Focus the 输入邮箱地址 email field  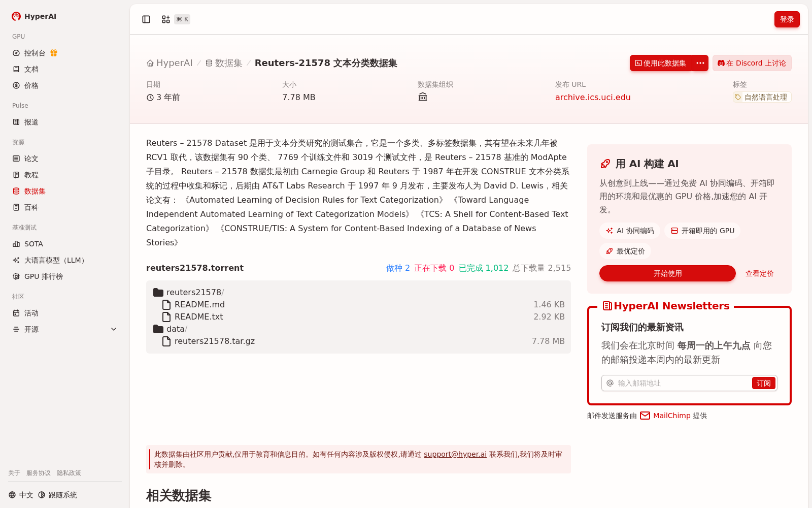coord(683,383)
